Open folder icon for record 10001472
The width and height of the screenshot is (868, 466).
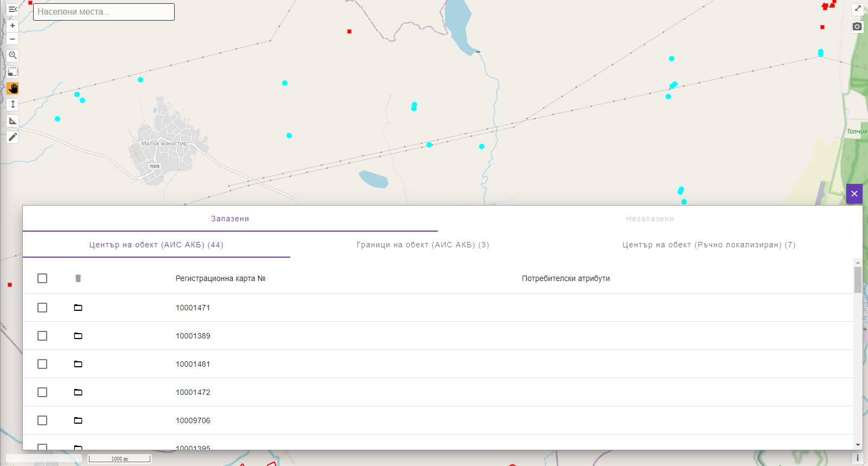78,392
